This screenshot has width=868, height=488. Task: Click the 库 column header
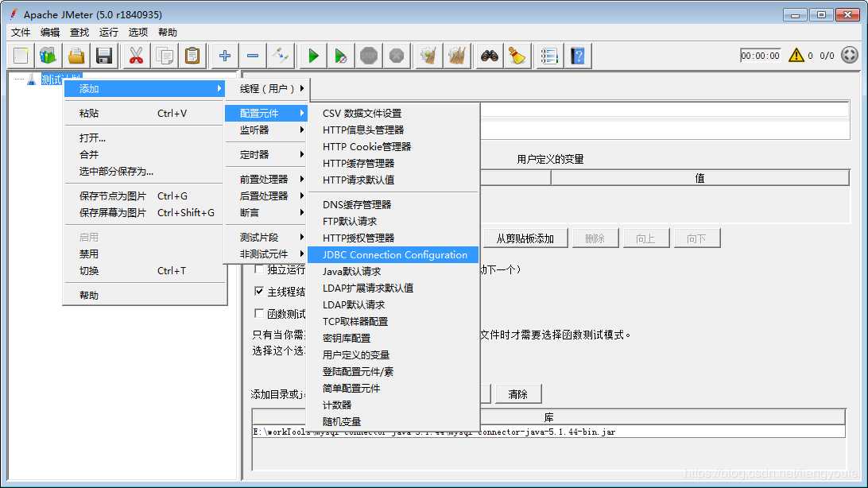[548, 417]
